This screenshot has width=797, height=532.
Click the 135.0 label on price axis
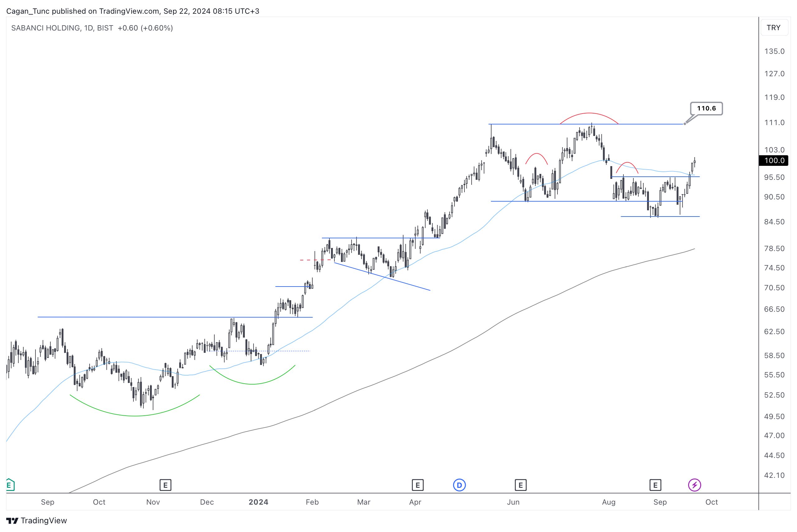pyautogui.click(x=774, y=51)
